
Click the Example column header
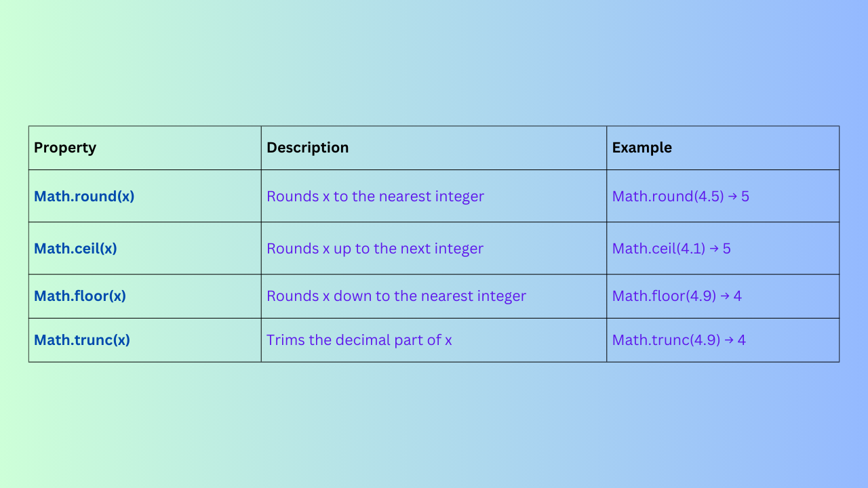point(642,148)
